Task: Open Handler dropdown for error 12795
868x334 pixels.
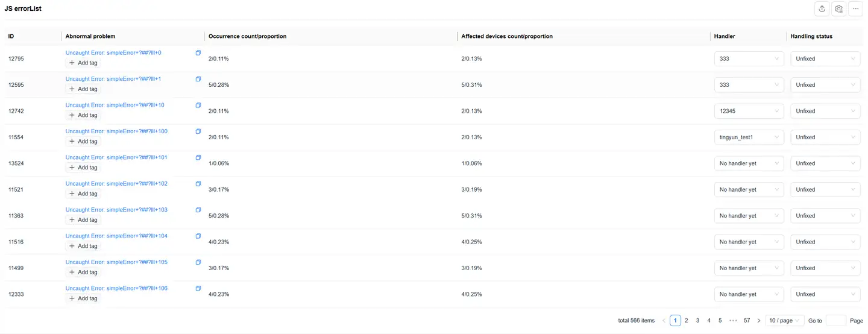Action: (x=749, y=58)
